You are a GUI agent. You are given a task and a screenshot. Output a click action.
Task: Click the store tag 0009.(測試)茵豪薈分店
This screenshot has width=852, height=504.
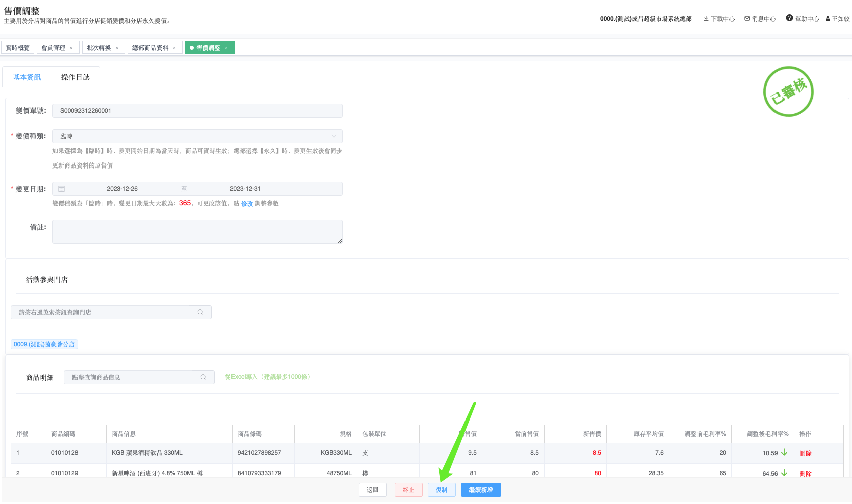(44, 344)
